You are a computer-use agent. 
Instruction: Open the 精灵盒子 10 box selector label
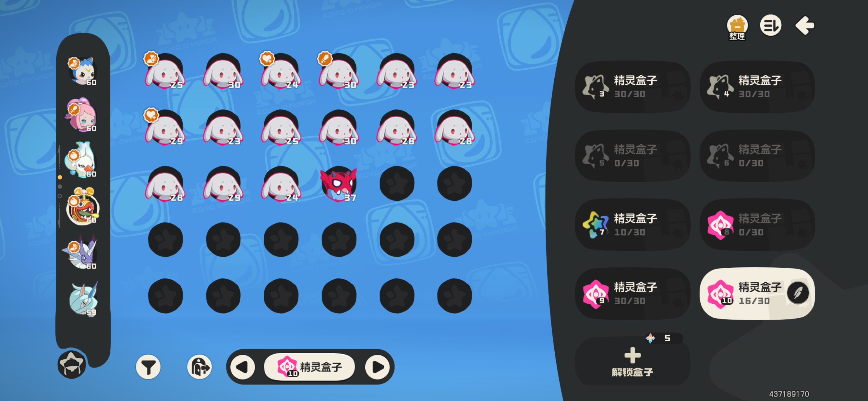point(310,367)
